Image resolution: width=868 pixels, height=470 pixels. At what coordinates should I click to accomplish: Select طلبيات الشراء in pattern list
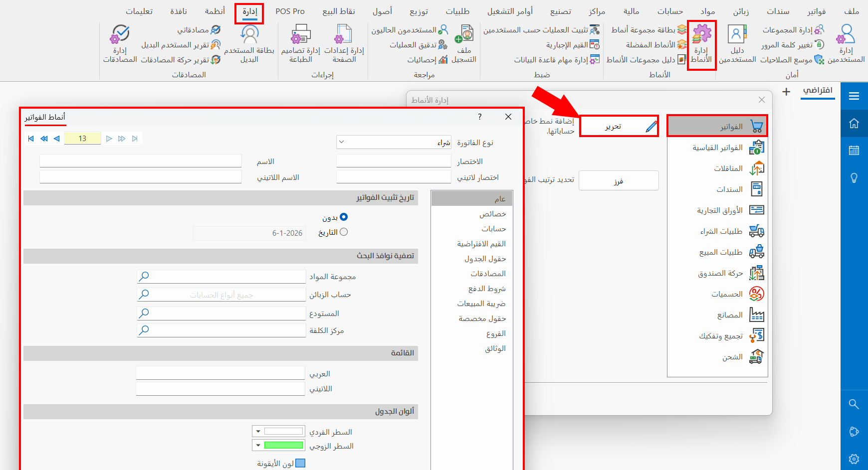717,231
